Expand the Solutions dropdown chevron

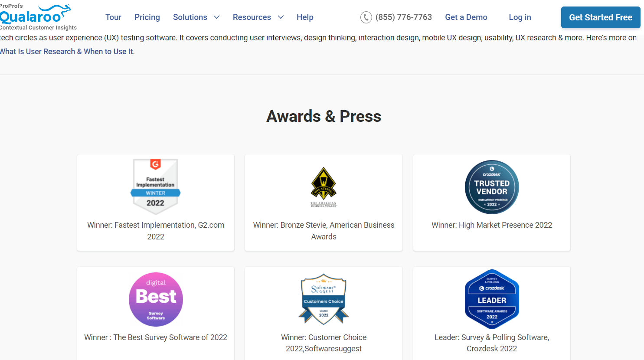216,17
